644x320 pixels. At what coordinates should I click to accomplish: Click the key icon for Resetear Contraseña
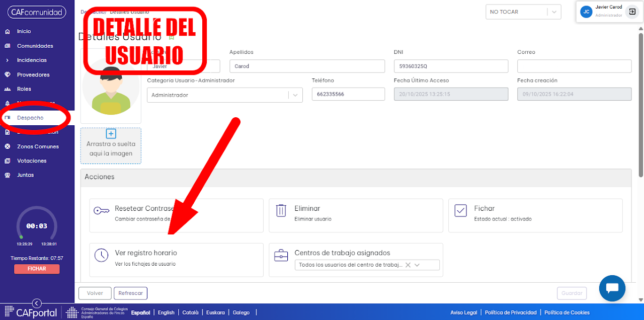pyautogui.click(x=102, y=211)
